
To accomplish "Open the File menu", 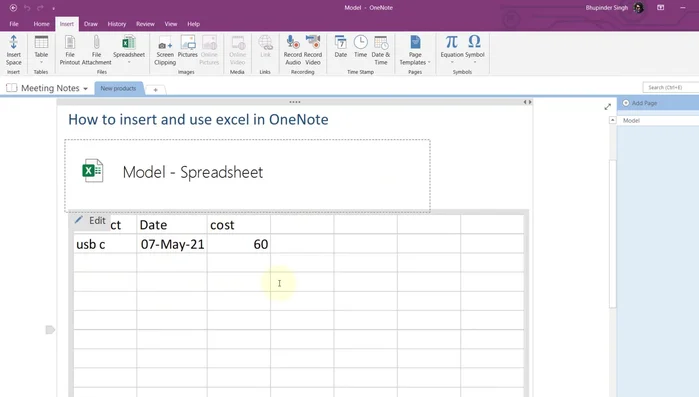I will click(x=14, y=24).
